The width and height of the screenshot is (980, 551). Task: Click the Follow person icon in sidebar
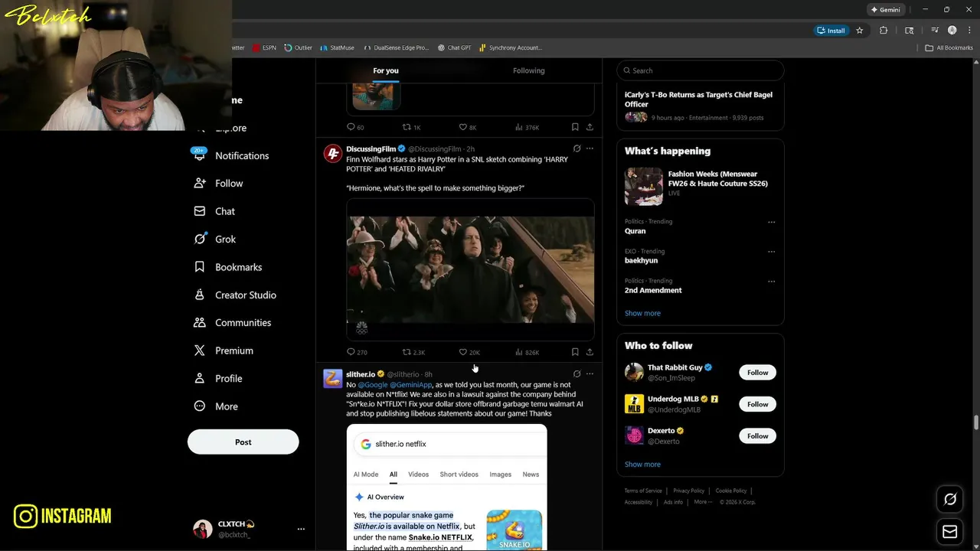point(200,183)
